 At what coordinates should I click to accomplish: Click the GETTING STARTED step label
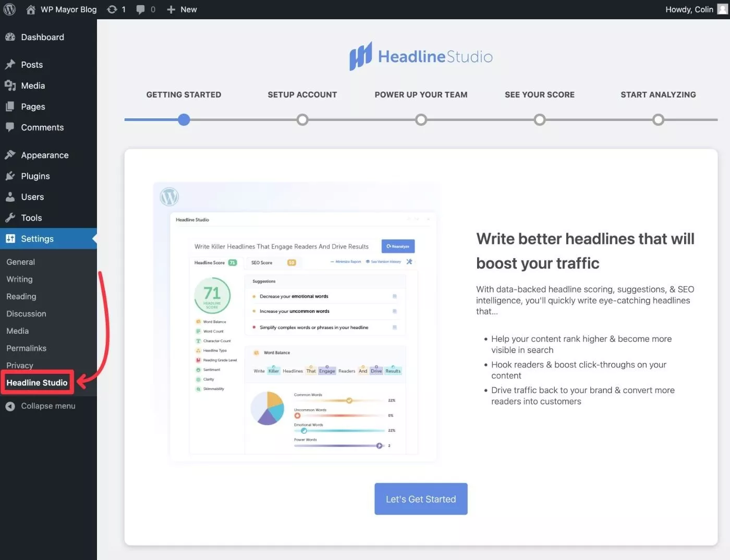point(184,94)
